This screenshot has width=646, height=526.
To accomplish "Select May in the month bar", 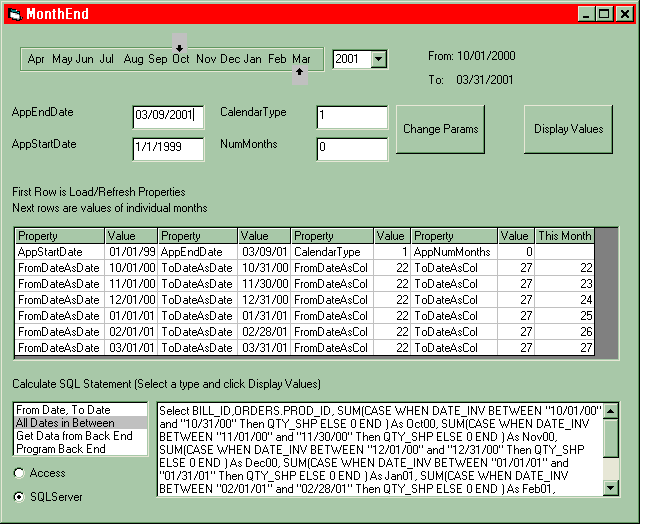I will [x=62, y=59].
